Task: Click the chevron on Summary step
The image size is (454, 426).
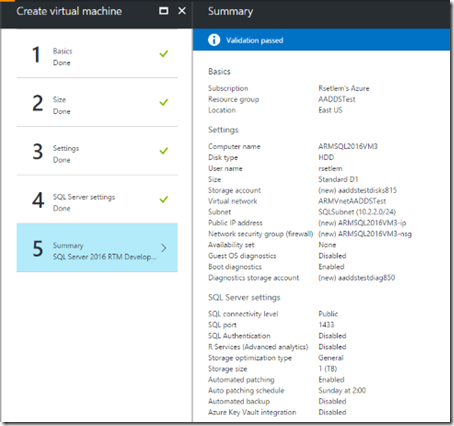Action: tap(164, 248)
